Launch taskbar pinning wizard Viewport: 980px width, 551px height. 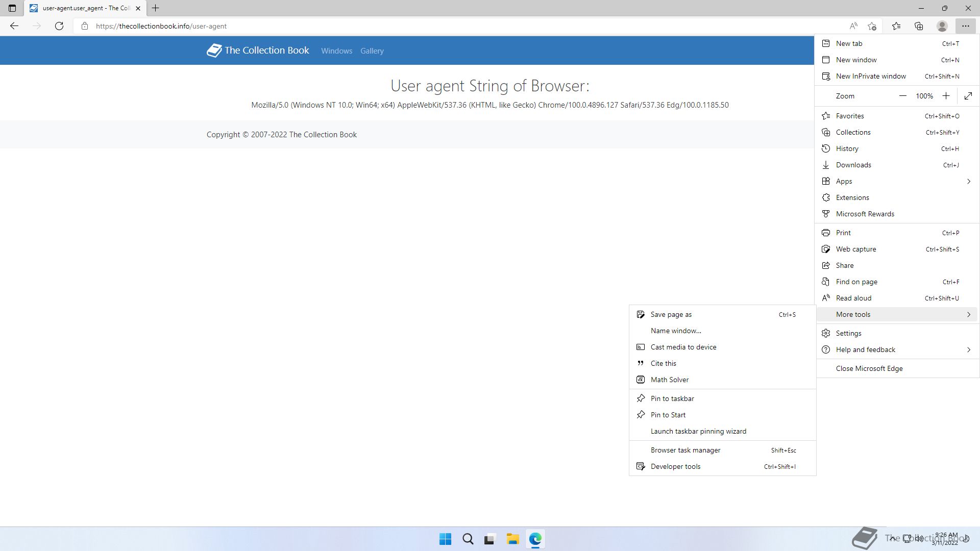722,431
